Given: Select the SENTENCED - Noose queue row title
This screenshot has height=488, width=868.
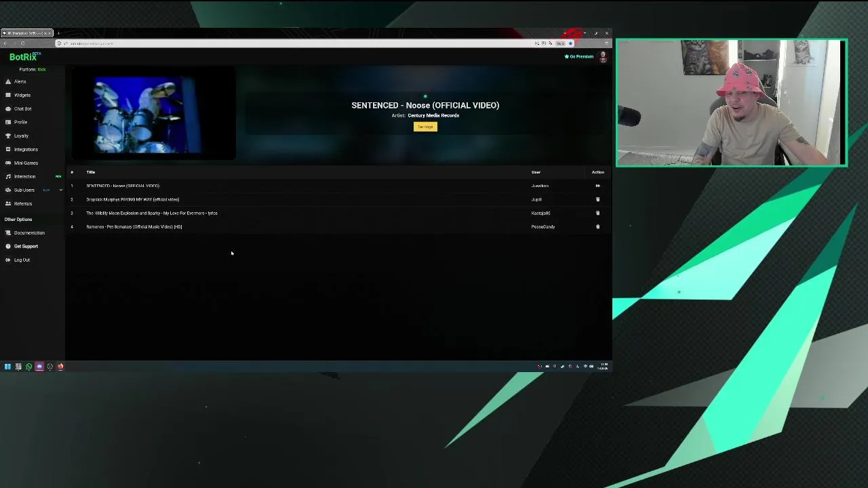Looking at the screenshot, I should pos(123,186).
